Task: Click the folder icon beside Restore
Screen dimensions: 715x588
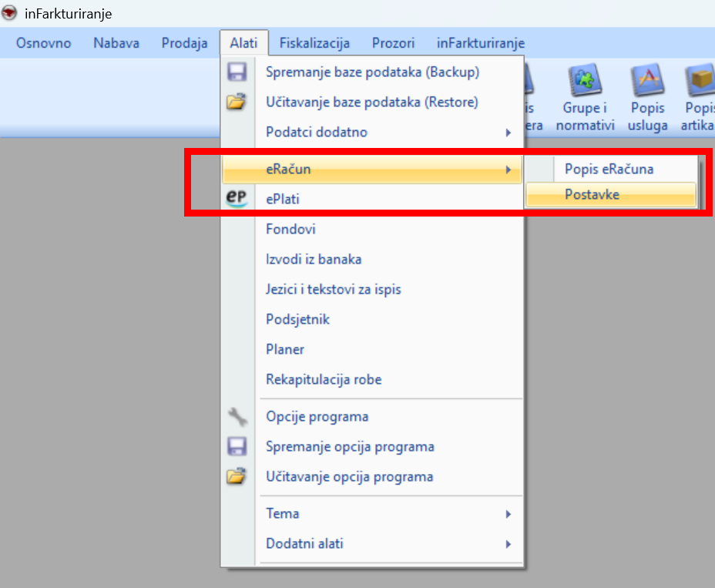Action: pos(237,102)
